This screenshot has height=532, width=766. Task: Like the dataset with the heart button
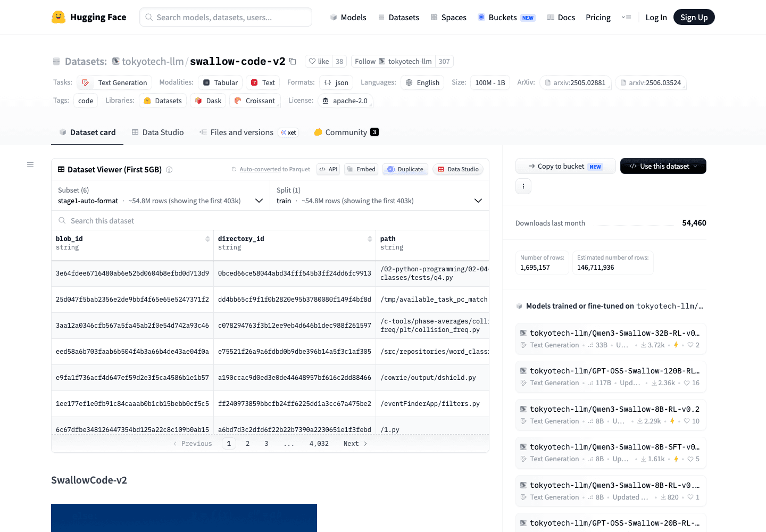coord(319,61)
